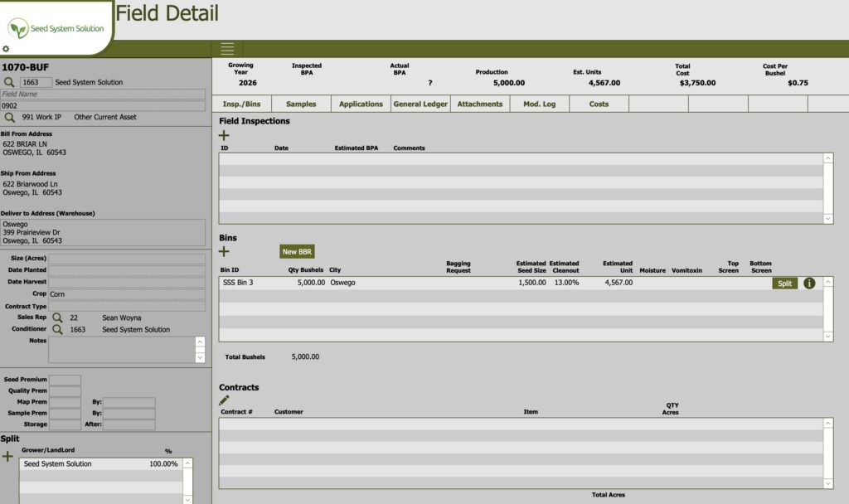Open the hamburger menu in the green bar
The height and width of the screenshot is (504, 849).
click(227, 49)
